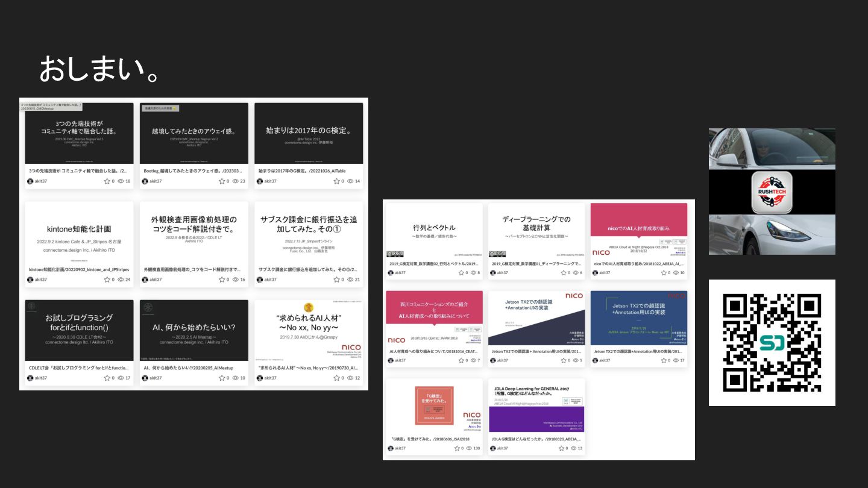Click the white Tesla car photo
Screen dimensions: 868x488
pos(772,192)
